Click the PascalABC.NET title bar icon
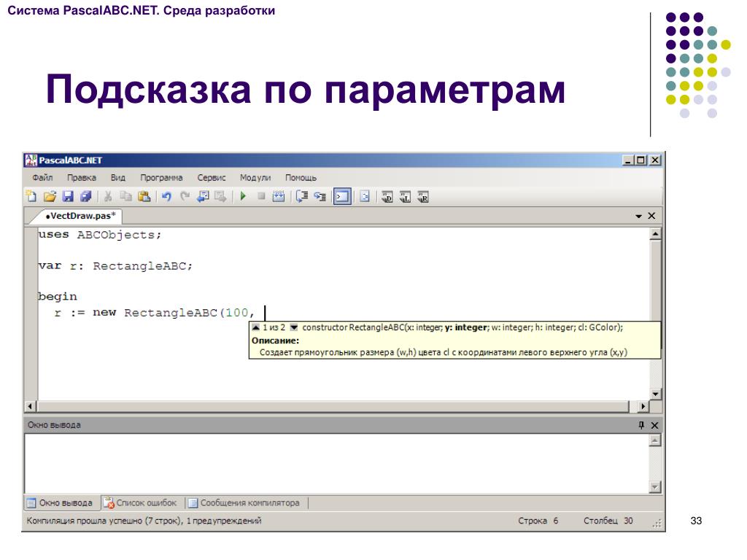 pos(31,160)
